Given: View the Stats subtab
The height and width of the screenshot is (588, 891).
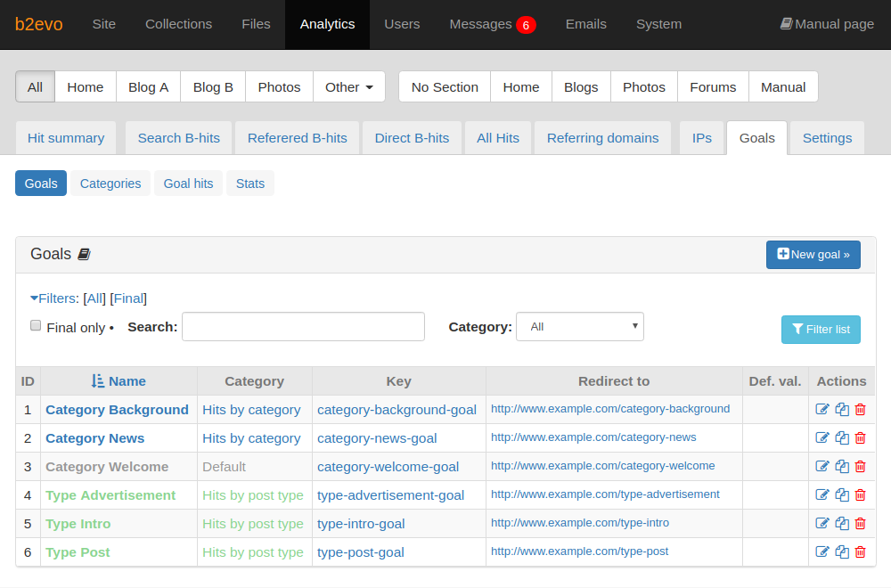Looking at the screenshot, I should pyautogui.click(x=250, y=184).
